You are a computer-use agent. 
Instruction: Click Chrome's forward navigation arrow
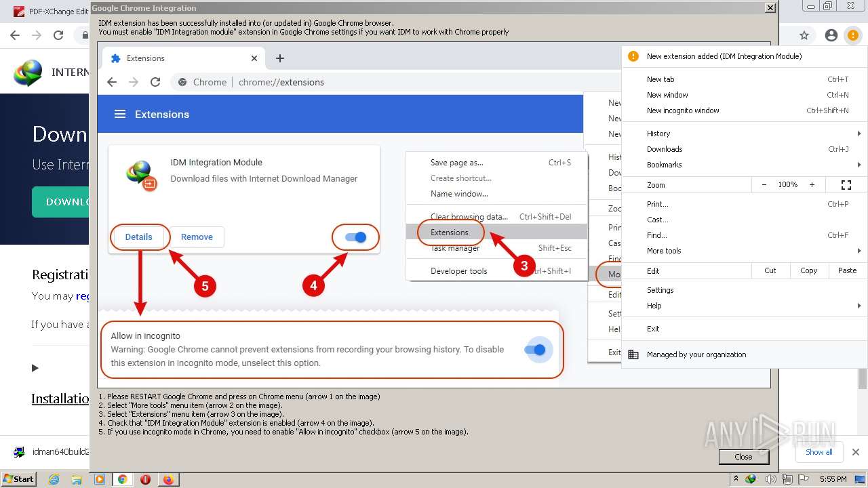click(37, 35)
